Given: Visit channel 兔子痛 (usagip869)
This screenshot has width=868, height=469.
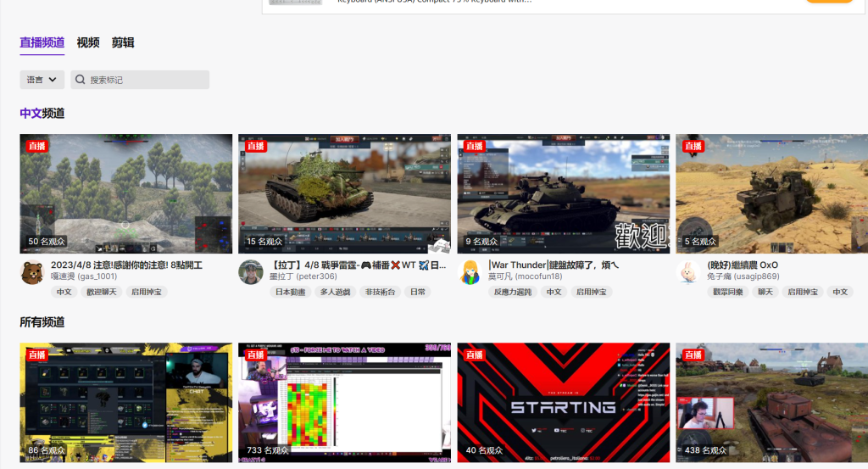Looking at the screenshot, I should click(x=743, y=276).
